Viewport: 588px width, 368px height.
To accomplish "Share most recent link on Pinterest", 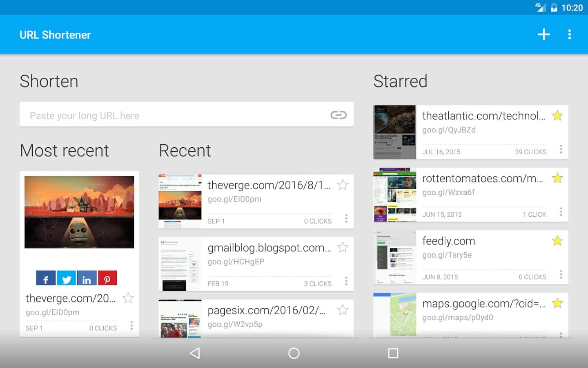I will click(x=107, y=278).
